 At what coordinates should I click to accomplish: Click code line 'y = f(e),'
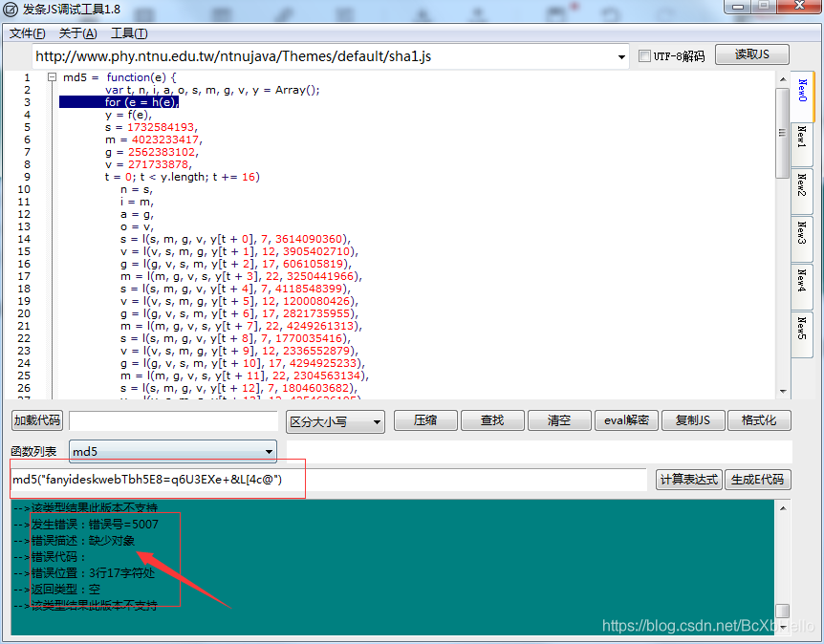[x=128, y=115]
